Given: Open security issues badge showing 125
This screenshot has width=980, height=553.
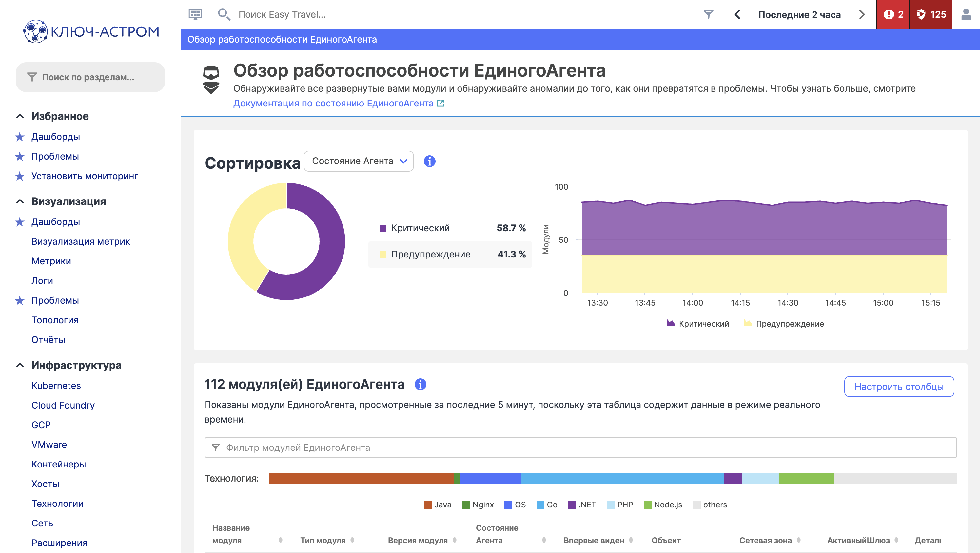Looking at the screenshot, I should (931, 14).
